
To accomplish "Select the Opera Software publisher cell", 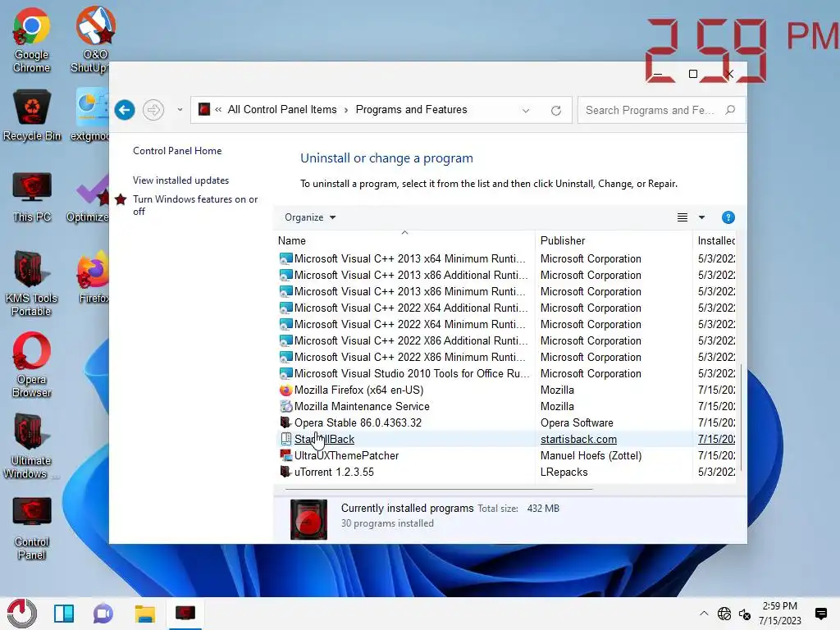I will coord(577,423).
